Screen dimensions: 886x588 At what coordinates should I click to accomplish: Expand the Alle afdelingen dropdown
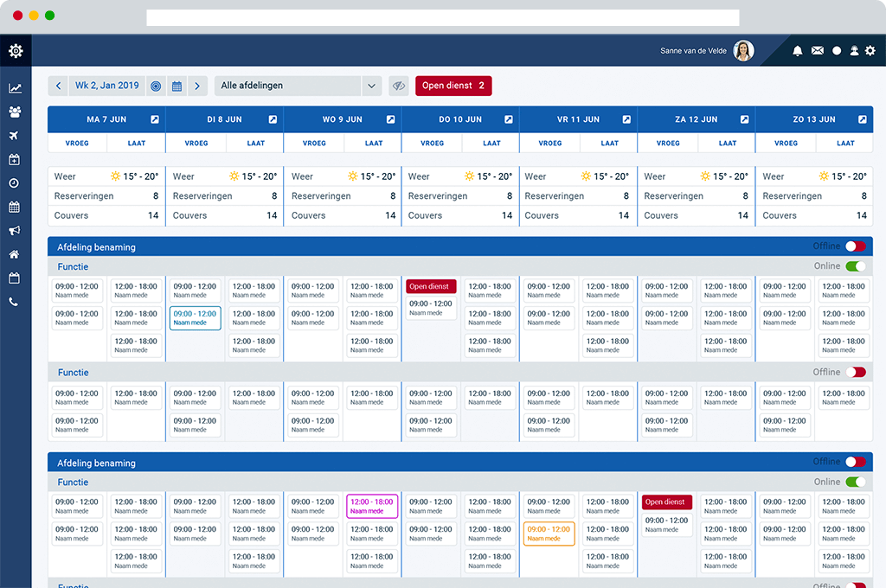point(371,86)
